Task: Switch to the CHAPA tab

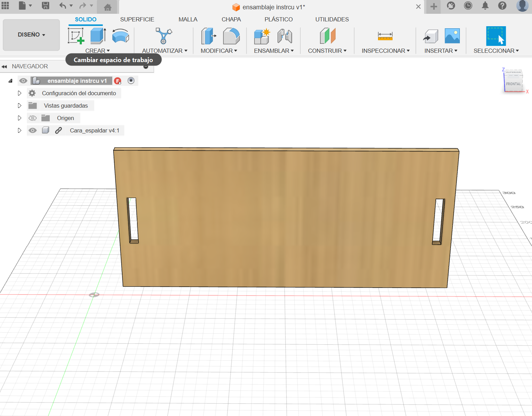Action: pyautogui.click(x=231, y=19)
